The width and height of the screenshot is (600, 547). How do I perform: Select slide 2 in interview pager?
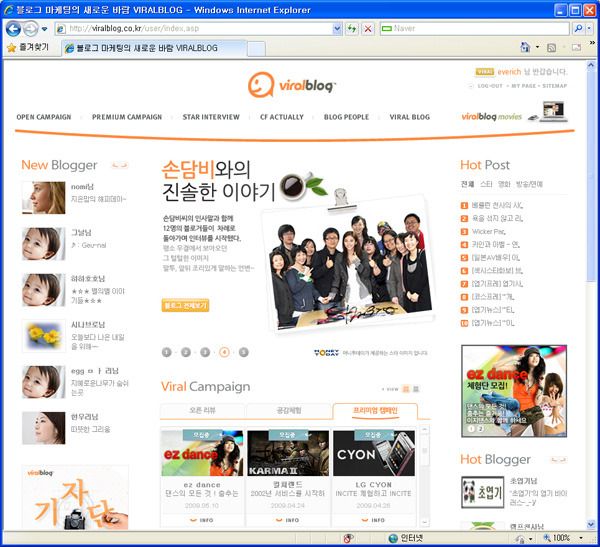pyautogui.click(x=186, y=352)
